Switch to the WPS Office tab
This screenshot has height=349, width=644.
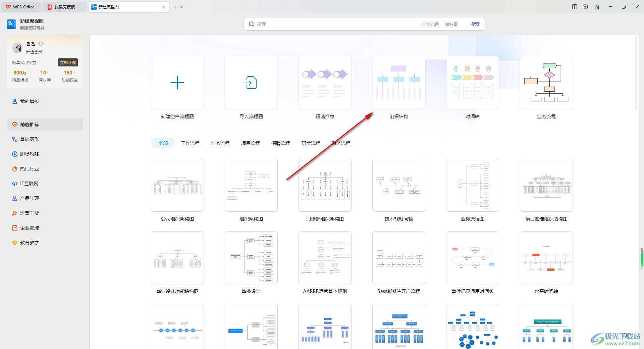pyautogui.click(x=21, y=7)
